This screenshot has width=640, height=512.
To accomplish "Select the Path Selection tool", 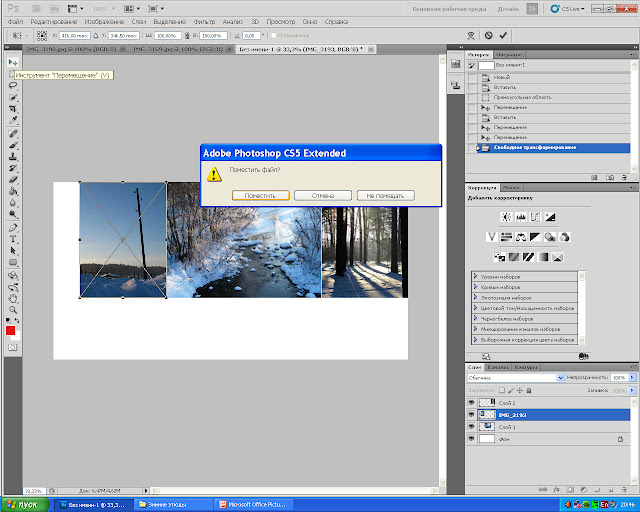I will pyautogui.click(x=13, y=250).
